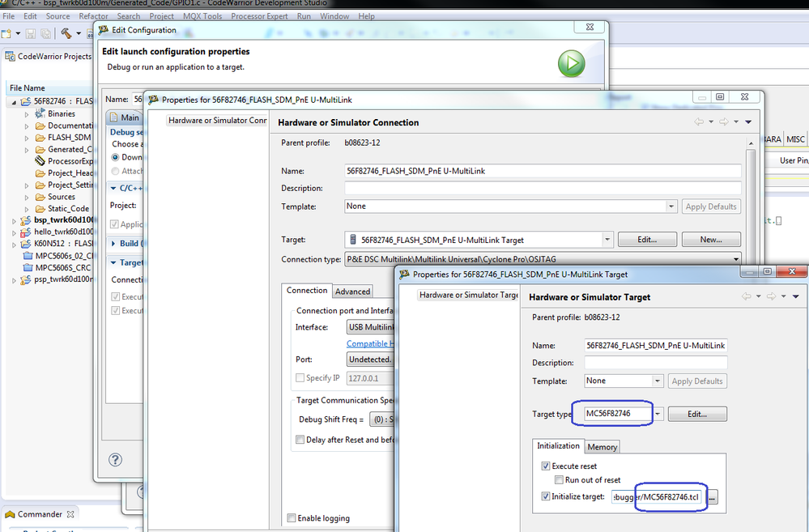
Task: Open the Template dropdown in Connection properties
Action: point(671,206)
